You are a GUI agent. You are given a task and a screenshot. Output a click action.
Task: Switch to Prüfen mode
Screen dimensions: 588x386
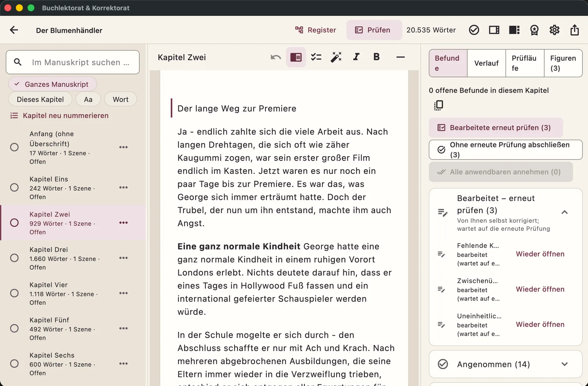pyautogui.click(x=374, y=30)
